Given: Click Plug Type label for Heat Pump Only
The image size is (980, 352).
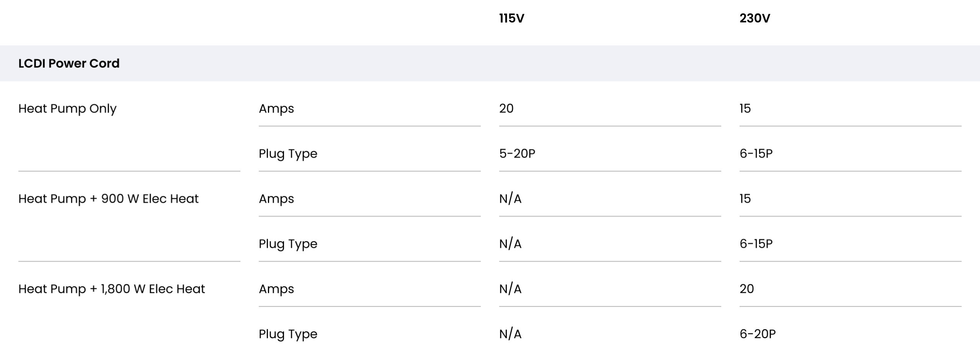Looking at the screenshot, I should click(x=288, y=154).
